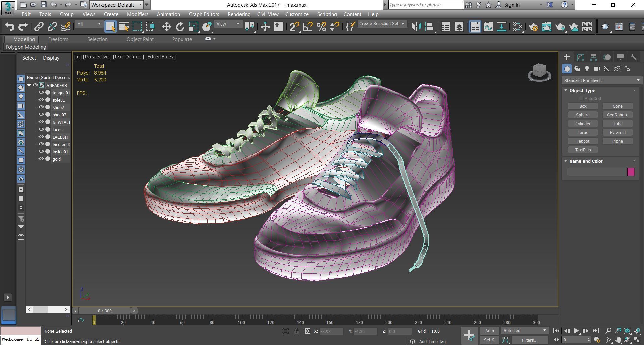This screenshot has height=345, width=644.
Task: Click the scene explorer horizontal scrollbar
Action: pos(47,309)
